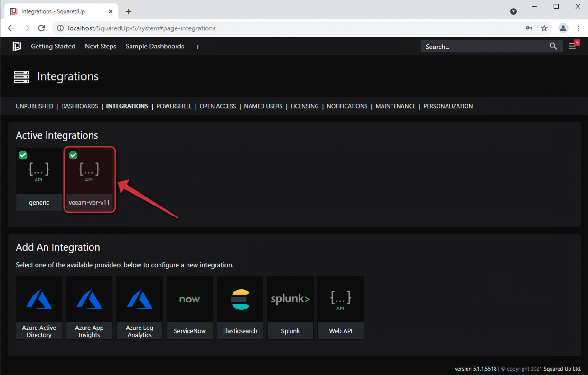Add an Azure App Insights integration
Image resolution: width=588 pixels, height=375 pixels.
coord(89,308)
